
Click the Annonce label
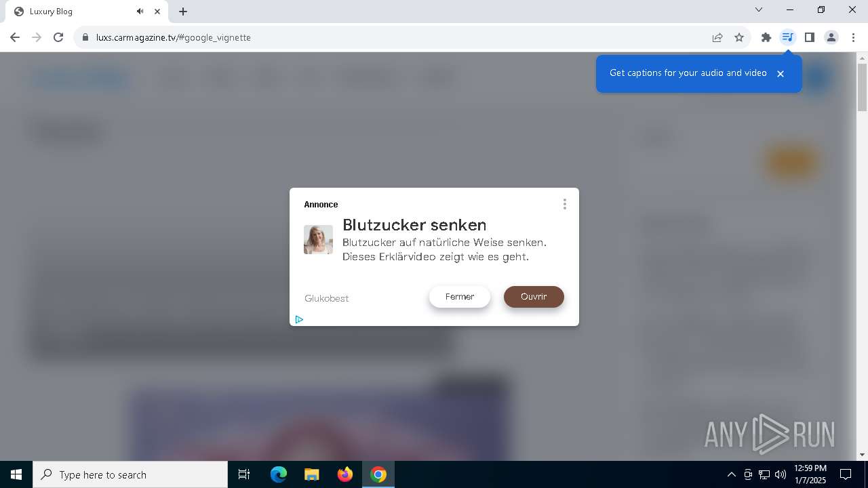pos(321,204)
